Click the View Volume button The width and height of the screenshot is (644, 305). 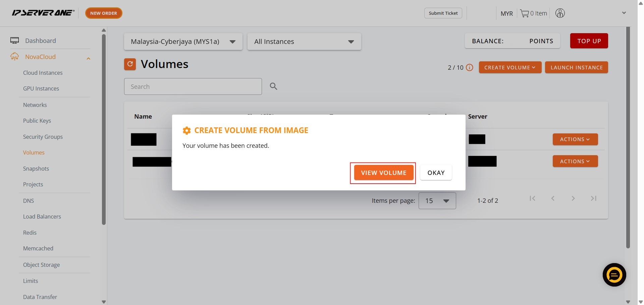pyautogui.click(x=383, y=173)
